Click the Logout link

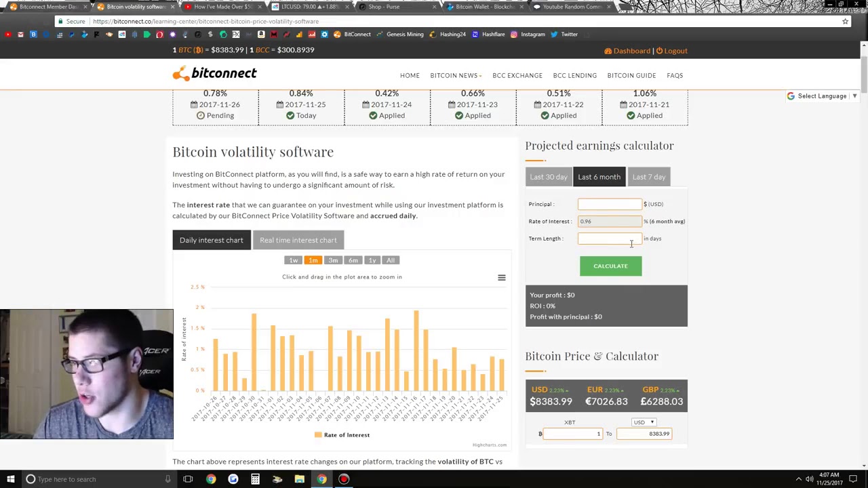tap(671, 51)
